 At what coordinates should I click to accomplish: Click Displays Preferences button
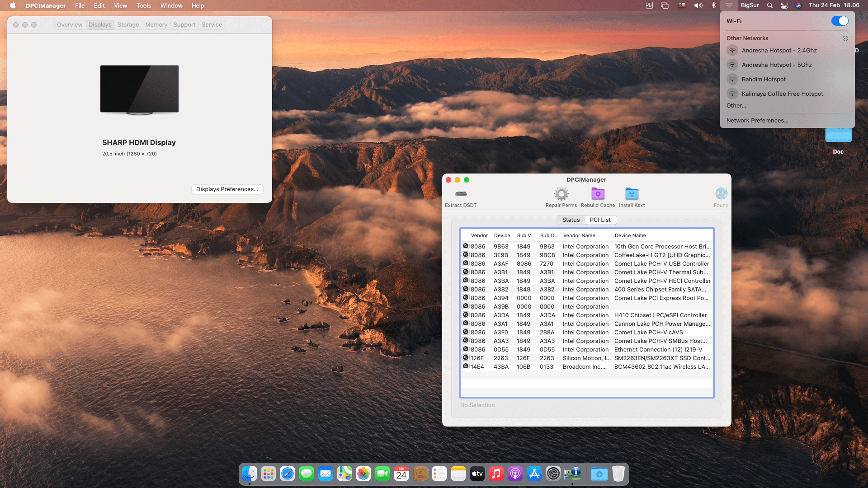click(227, 189)
